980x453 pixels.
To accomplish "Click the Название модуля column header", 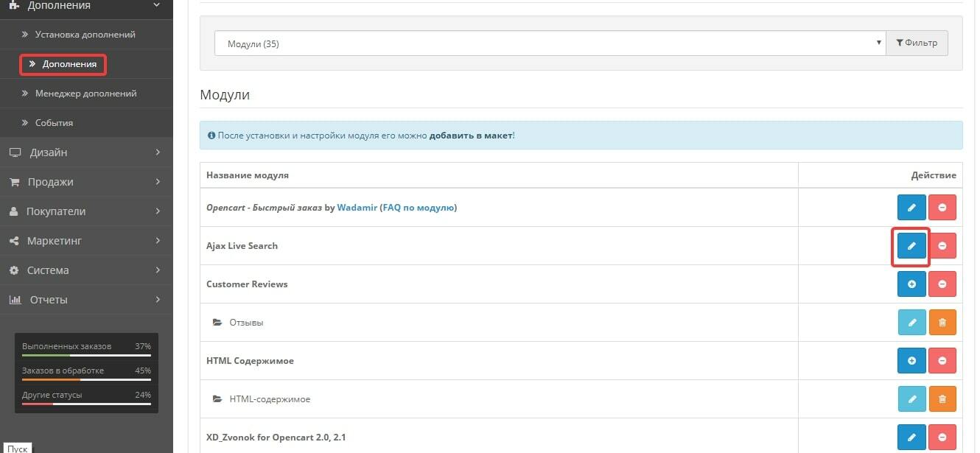I will coord(248,175).
